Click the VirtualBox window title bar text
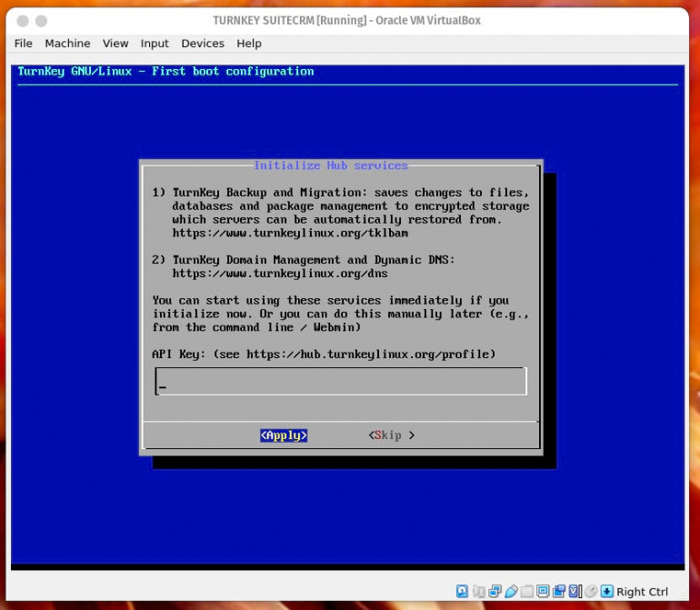The height and width of the screenshot is (610, 700). 347,21
